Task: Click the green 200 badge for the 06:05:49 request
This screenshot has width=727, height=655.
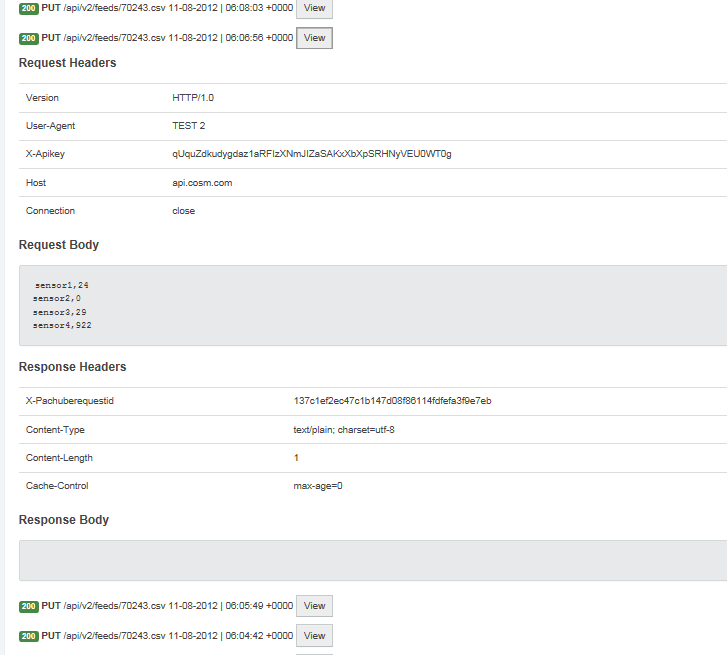Action: [x=28, y=606]
